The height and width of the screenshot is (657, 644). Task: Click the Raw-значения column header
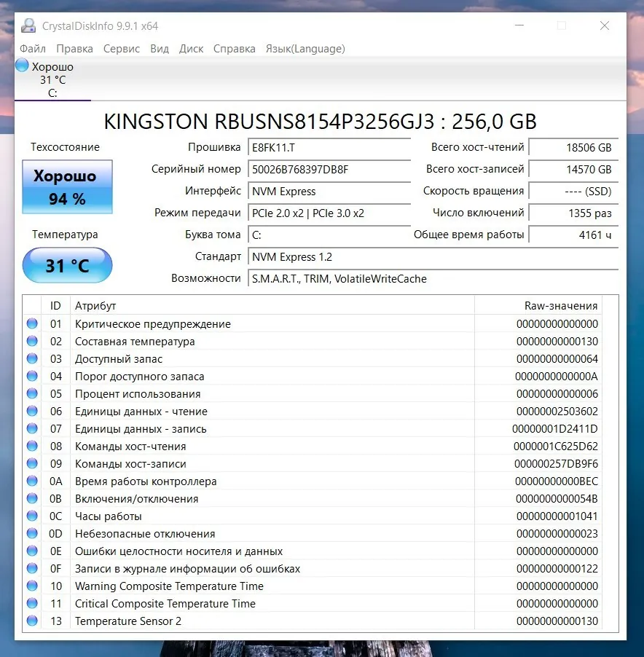[538, 306]
